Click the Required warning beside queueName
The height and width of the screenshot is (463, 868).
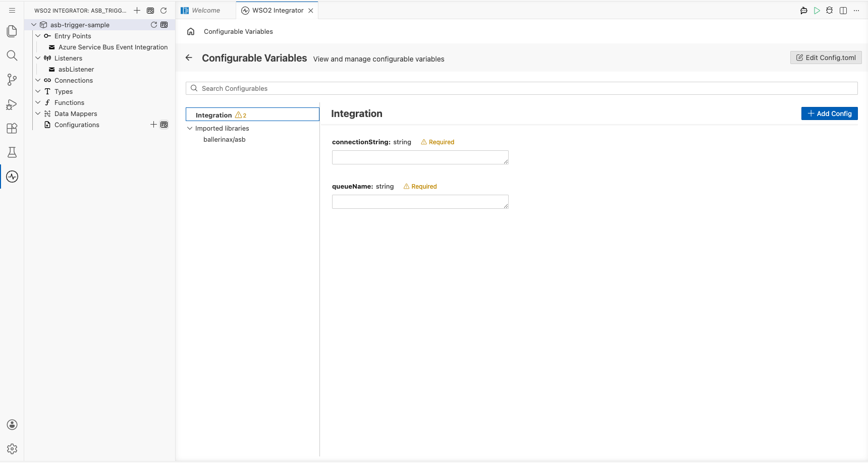coord(420,187)
